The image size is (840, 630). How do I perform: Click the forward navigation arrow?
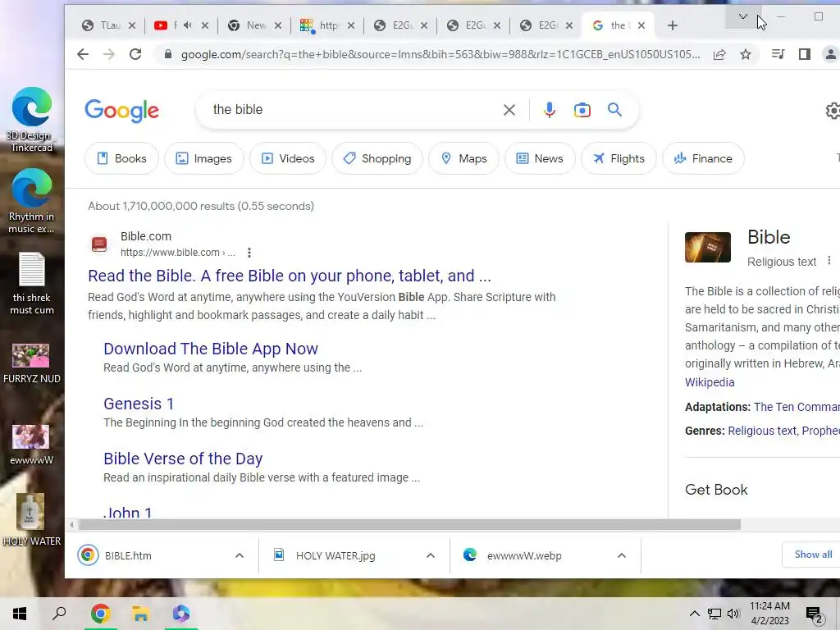[x=109, y=54]
